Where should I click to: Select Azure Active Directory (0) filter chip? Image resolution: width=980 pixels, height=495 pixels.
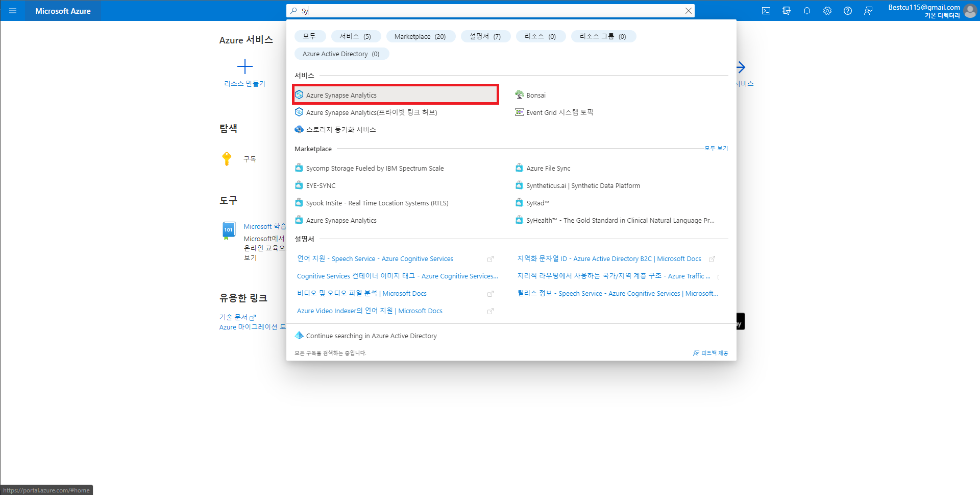click(341, 54)
